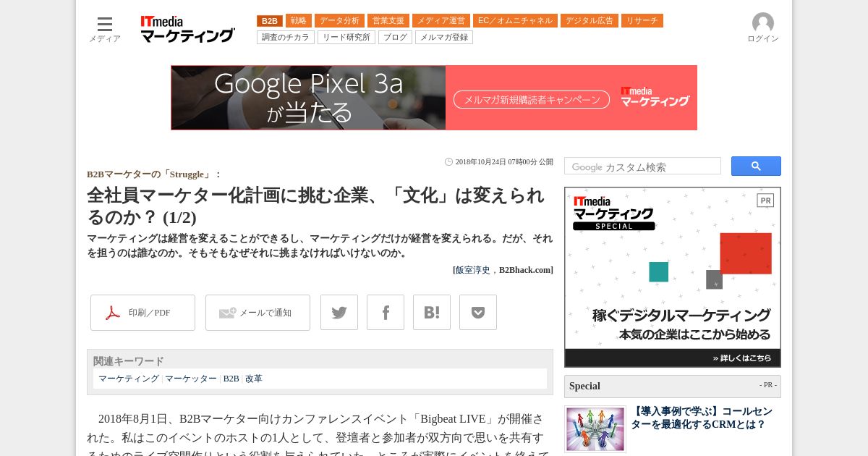Click 詳しくはこちら in the sidebar ad

pos(741,358)
